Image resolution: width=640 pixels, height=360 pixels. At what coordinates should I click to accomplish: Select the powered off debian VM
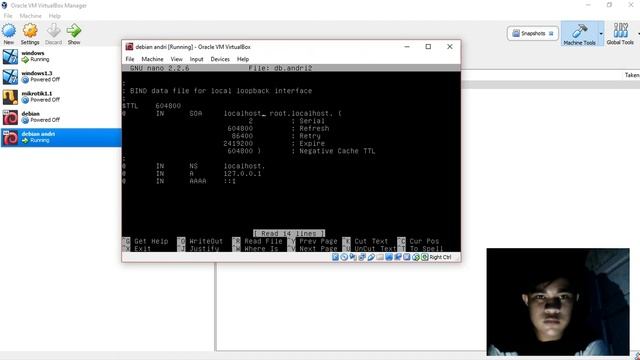coord(61,117)
